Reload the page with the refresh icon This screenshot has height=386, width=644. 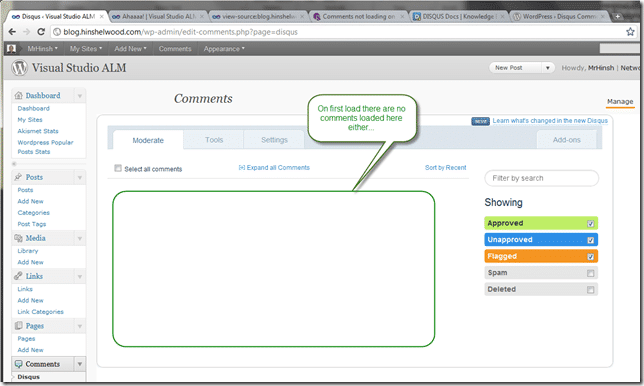point(41,32)
